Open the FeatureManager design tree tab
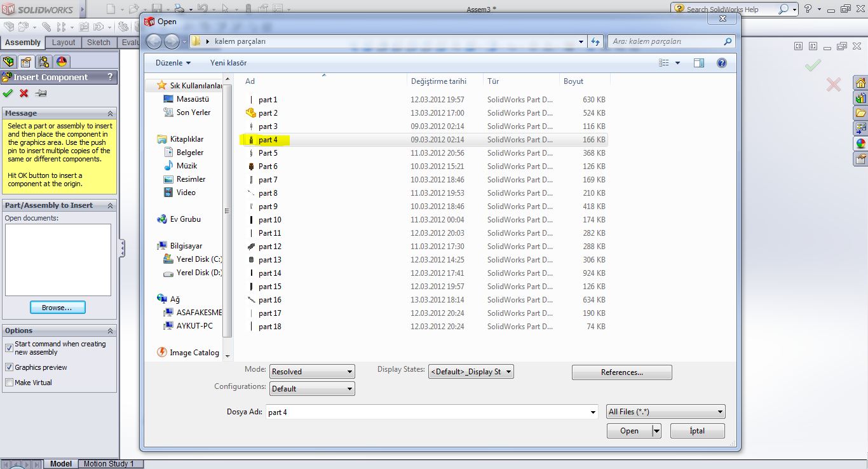This screenshot has height=469, width=868. pos(8,62)
